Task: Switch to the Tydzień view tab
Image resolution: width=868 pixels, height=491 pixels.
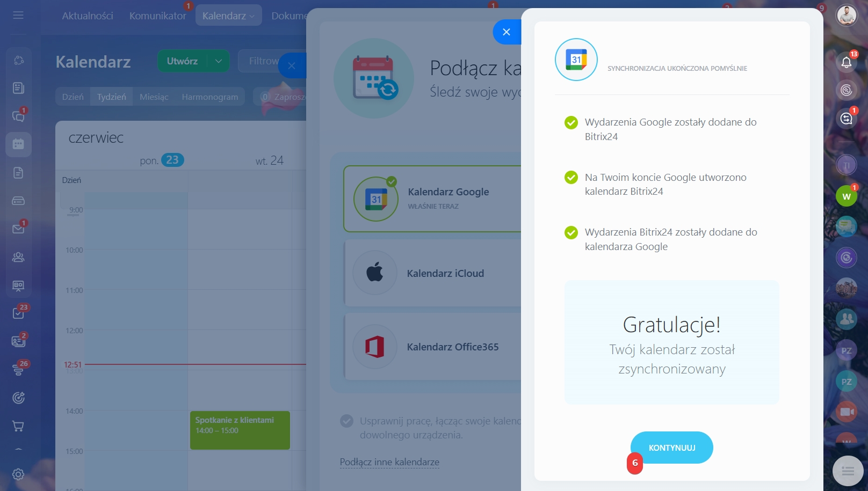Action: point(112,97)
